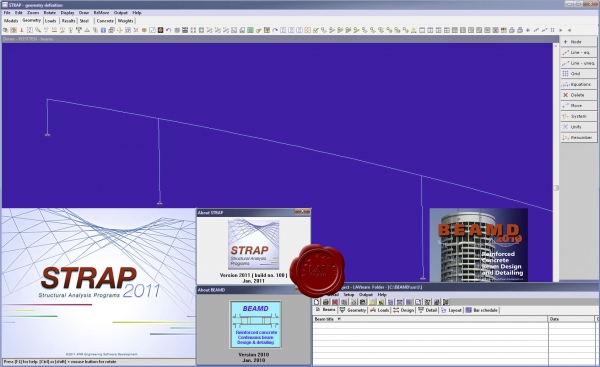Screen dimensions: 600x367
Task: Click the new document icon in BEAMD toolbar
Action: (x=317, y=302)
